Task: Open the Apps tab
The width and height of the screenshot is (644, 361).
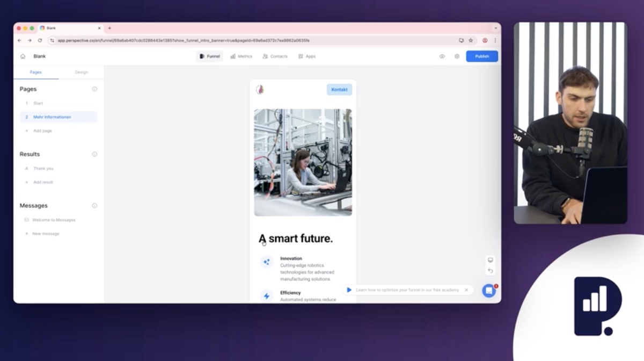Action: tap(307, 56)
